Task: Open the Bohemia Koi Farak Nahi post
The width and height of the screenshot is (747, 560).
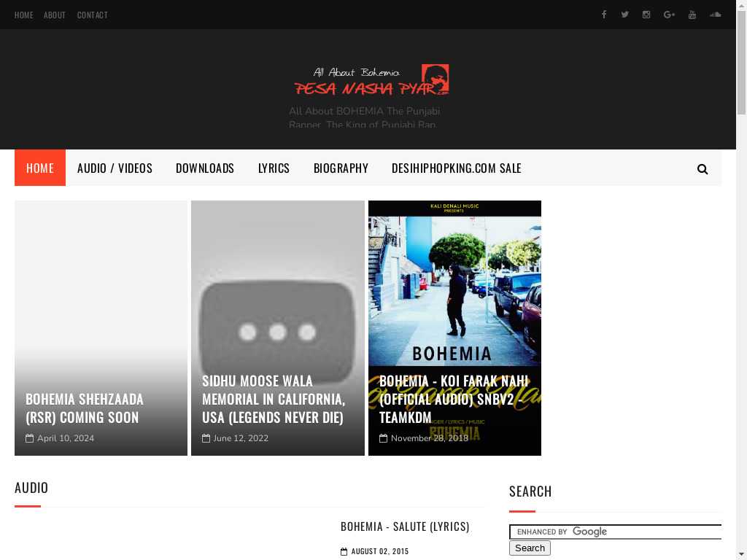Action: coord(454,399)
